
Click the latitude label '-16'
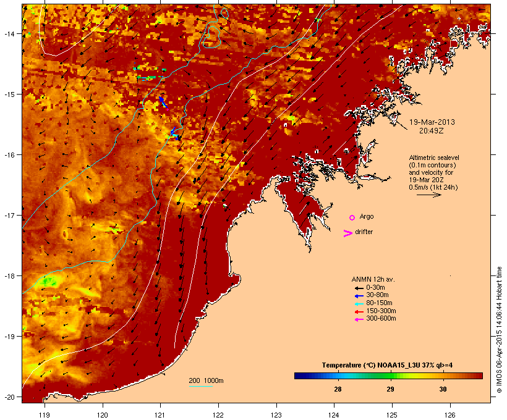coord(9,155)
